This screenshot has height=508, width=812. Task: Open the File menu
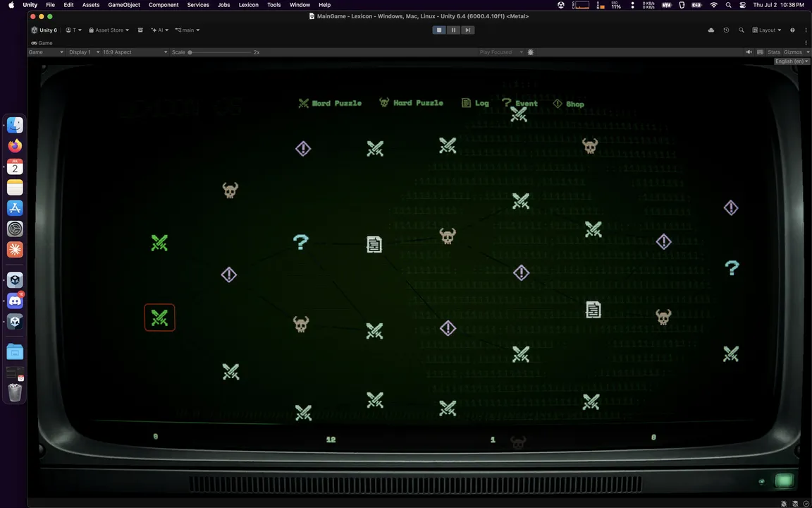[50, 5]
